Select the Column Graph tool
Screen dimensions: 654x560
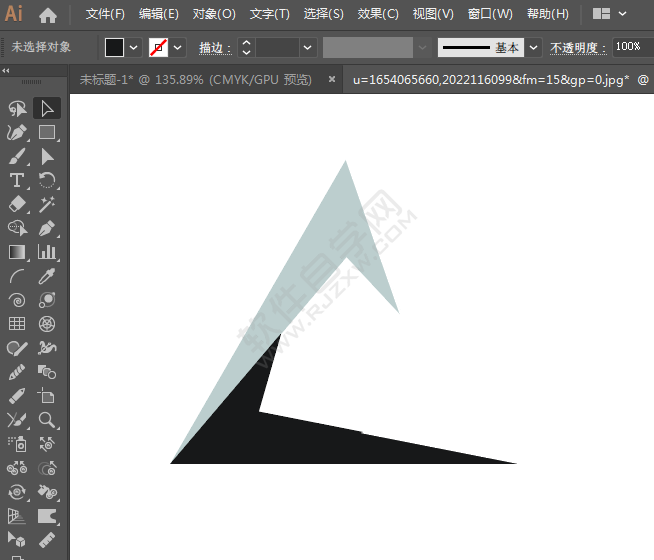point(47,252)
